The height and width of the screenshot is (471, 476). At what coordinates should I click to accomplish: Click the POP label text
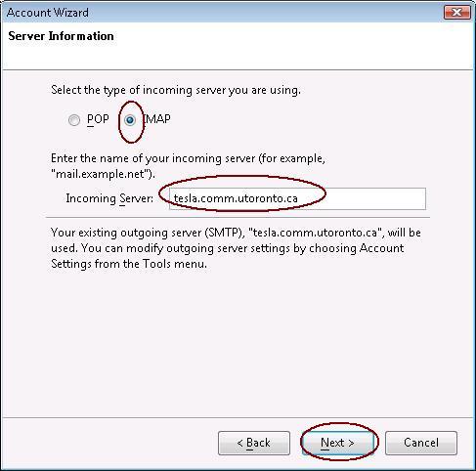tap(98, 119)
